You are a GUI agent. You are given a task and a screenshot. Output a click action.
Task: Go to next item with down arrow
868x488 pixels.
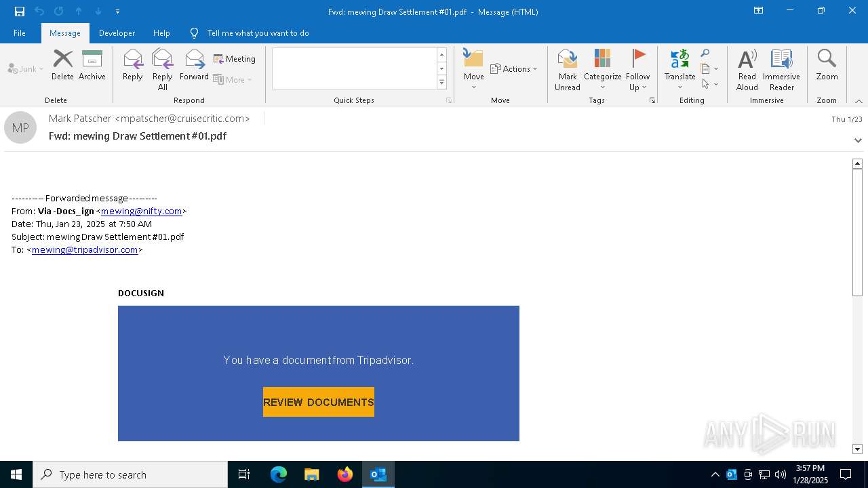[98, 12]
